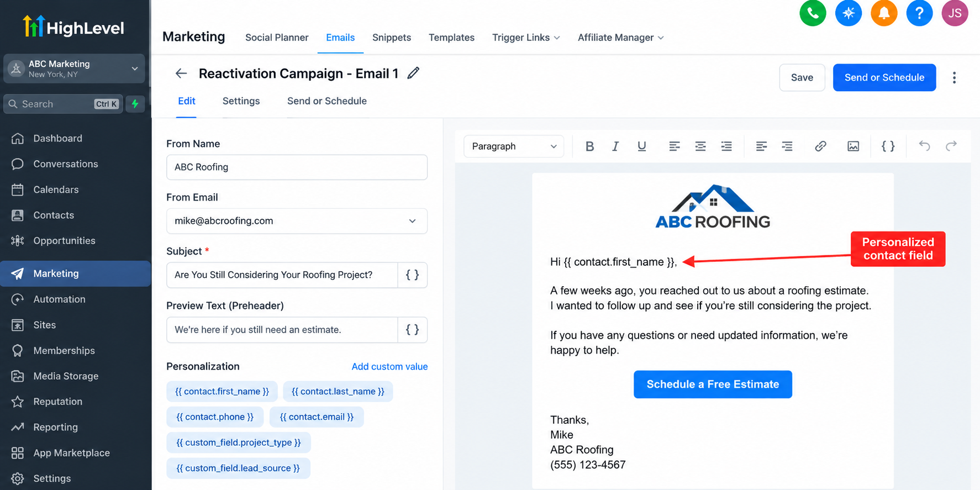Open the Send or Schedule tab under the title
This screenshot has height=490, width=980.
click(x=327, y=101)
